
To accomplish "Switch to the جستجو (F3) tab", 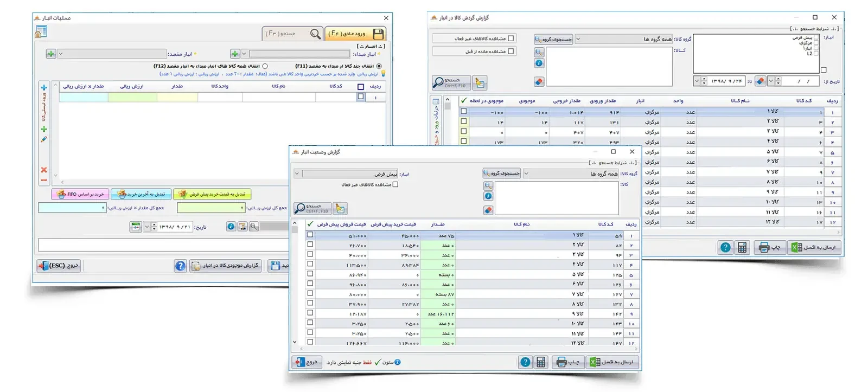I will (x=292, y=34).
